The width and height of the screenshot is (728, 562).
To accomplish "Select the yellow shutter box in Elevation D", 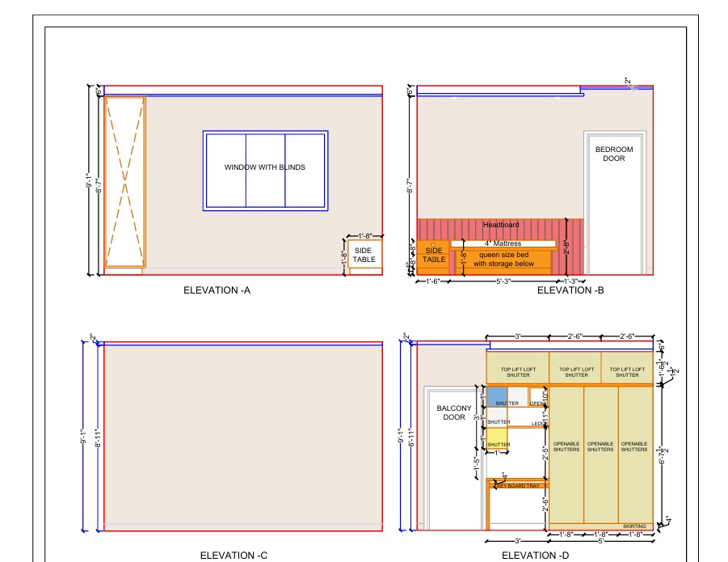I will pos(497,439).
